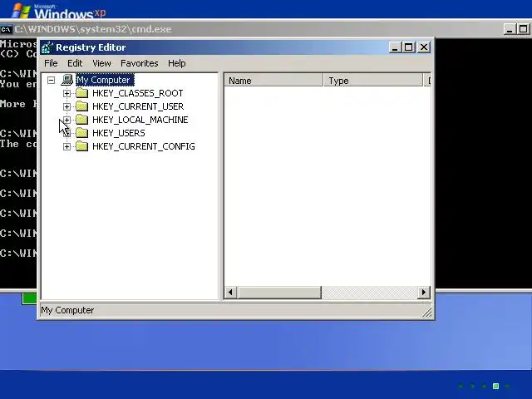Select HKEY_LOCAL_MACHINE label
Screen dimensions: 532x399
click(140, 120)
